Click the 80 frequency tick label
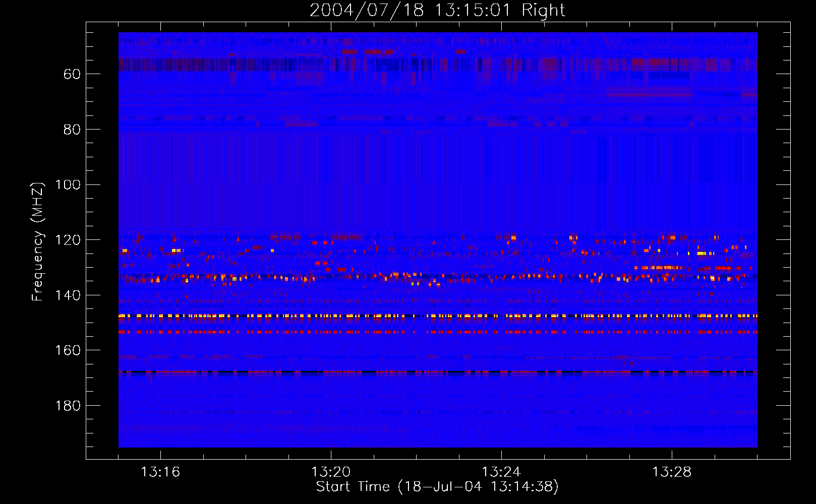The height and width of the screenshot is (504, 816). pos(72,130)
